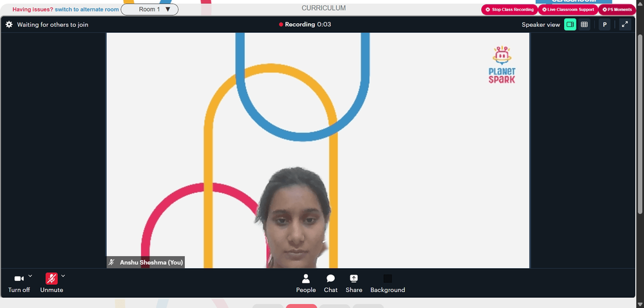Open the Room 1 dropdown

[149, 10]
